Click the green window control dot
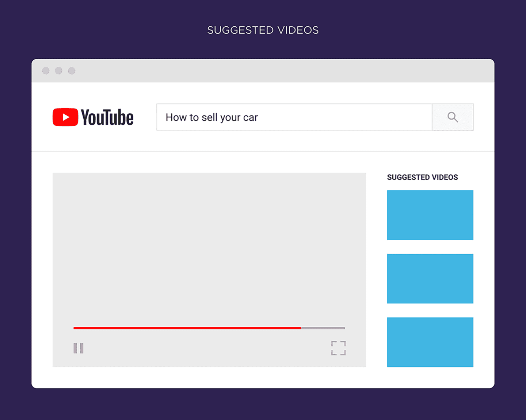The image size is (526, 420). pyautogui.click(x=72, y=71)
